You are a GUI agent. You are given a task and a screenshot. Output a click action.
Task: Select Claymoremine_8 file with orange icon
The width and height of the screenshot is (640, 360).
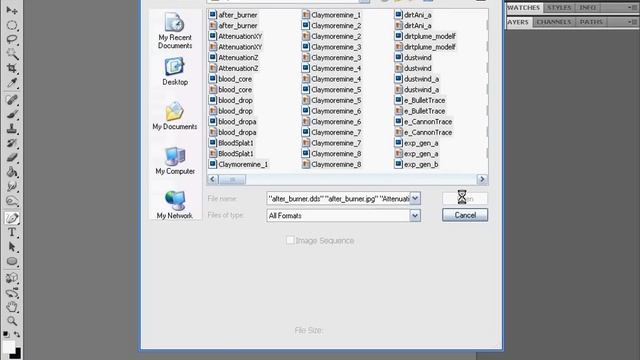click(332, 164)
